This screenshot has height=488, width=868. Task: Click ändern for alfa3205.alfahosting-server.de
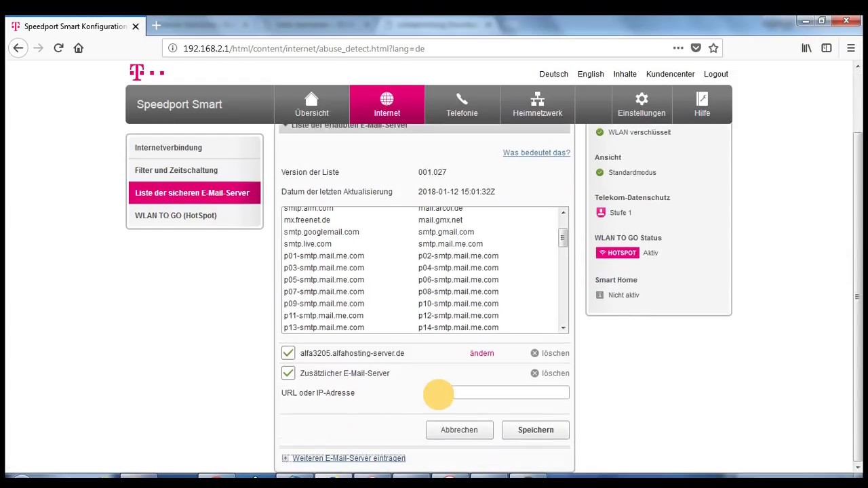(x=481, y=353)
